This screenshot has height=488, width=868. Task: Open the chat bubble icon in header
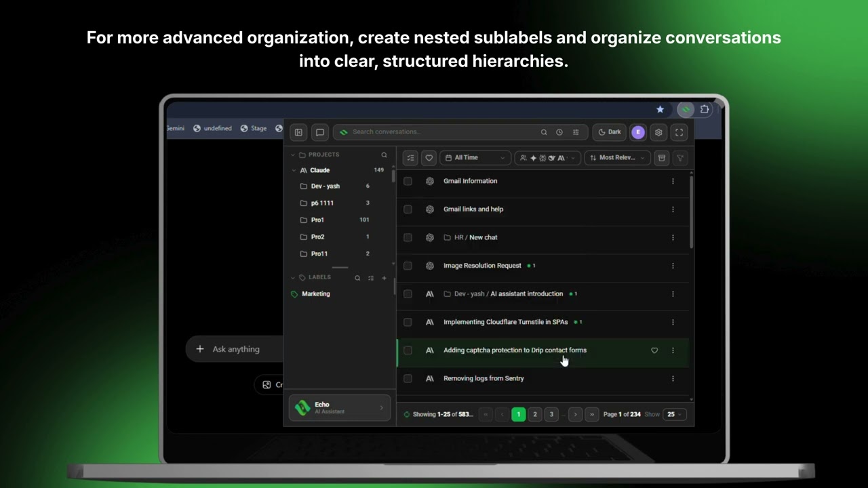pos(320,132)
